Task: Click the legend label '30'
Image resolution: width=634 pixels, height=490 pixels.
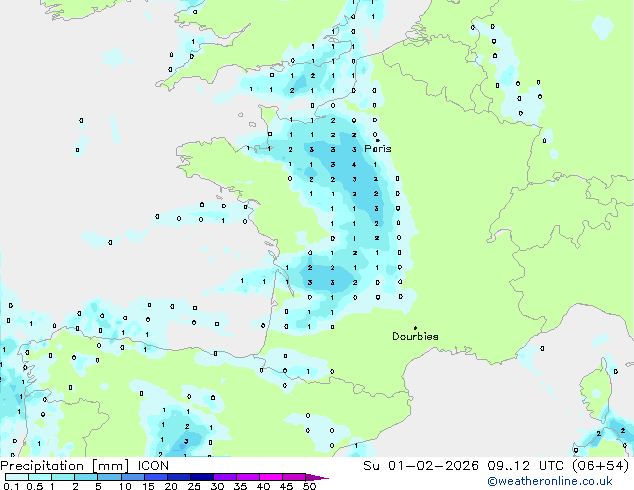Action: pyautogui.click(x=217, y=486)
